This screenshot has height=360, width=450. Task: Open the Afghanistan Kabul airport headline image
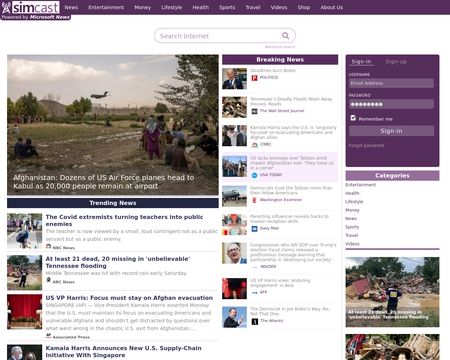(113, 125)
